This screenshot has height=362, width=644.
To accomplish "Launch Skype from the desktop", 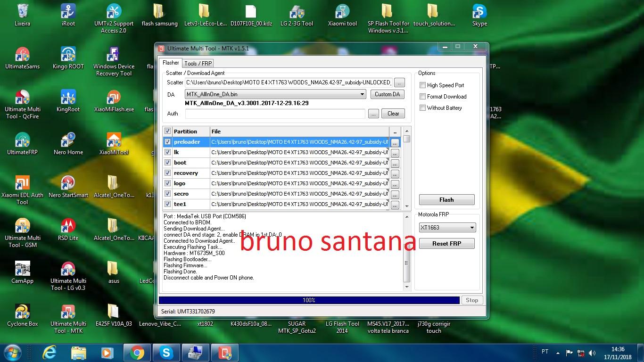I will pos(479,15).
